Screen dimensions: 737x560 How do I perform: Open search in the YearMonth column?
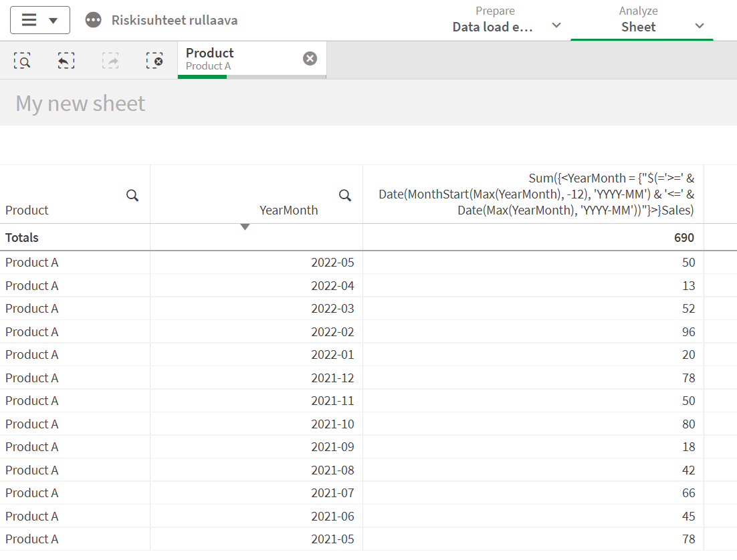point(345,195)
